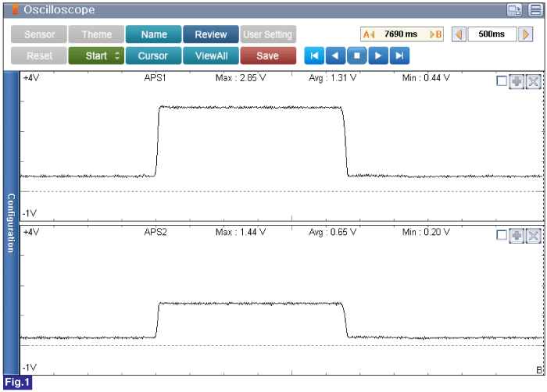The height and width of the screenshot is (392, 547).
Task: Click the 7690 ms cursor interval readout
Action: [x=401, y=34]
